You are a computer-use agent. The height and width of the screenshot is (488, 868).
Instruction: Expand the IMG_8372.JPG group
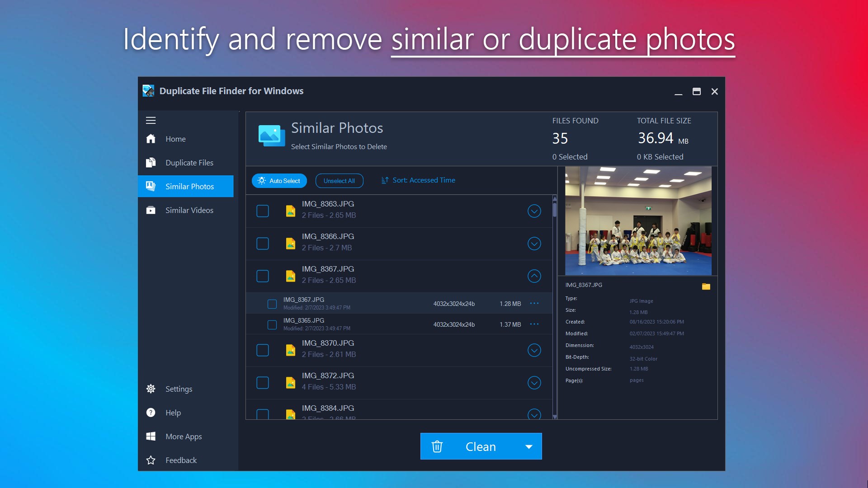[534, 383]
